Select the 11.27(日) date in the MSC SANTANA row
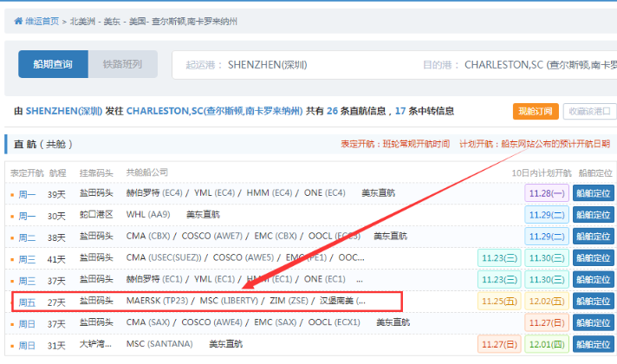617x364 pixels. [x=499, y=345]
